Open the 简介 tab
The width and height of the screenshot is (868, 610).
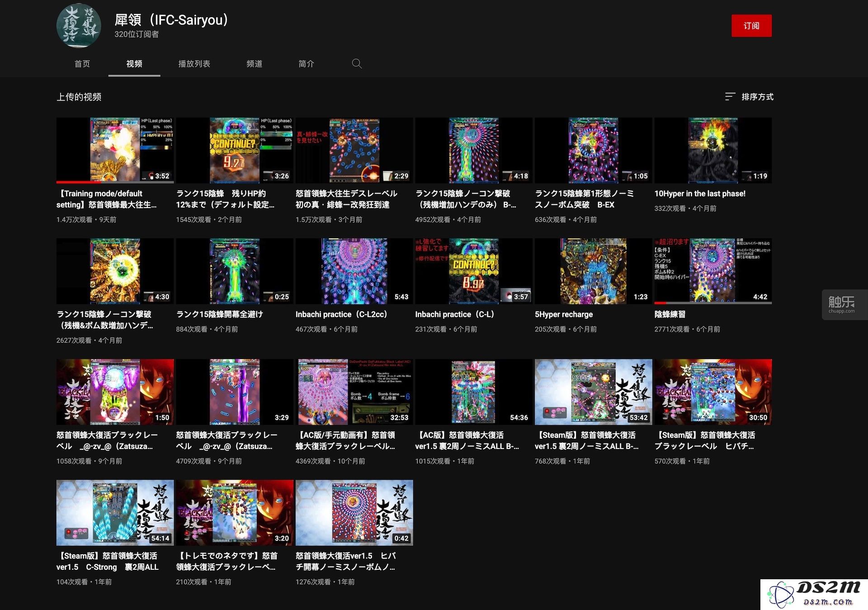307,64
